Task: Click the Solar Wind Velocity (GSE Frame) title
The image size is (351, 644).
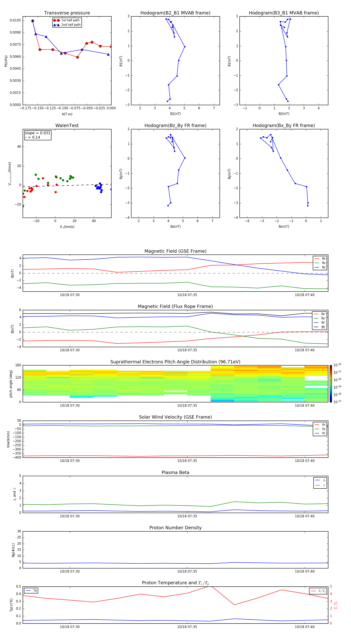Action: pos(175,417)
